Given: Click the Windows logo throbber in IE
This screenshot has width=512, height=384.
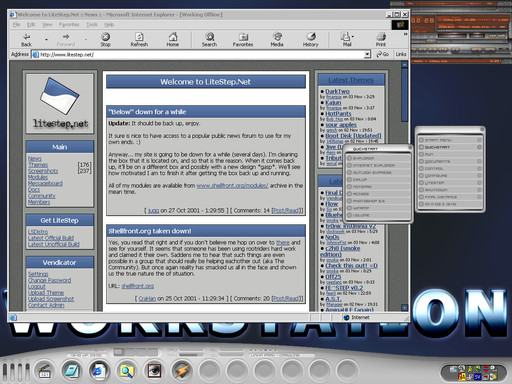Looking at the screenshot, I should [400, 24].
